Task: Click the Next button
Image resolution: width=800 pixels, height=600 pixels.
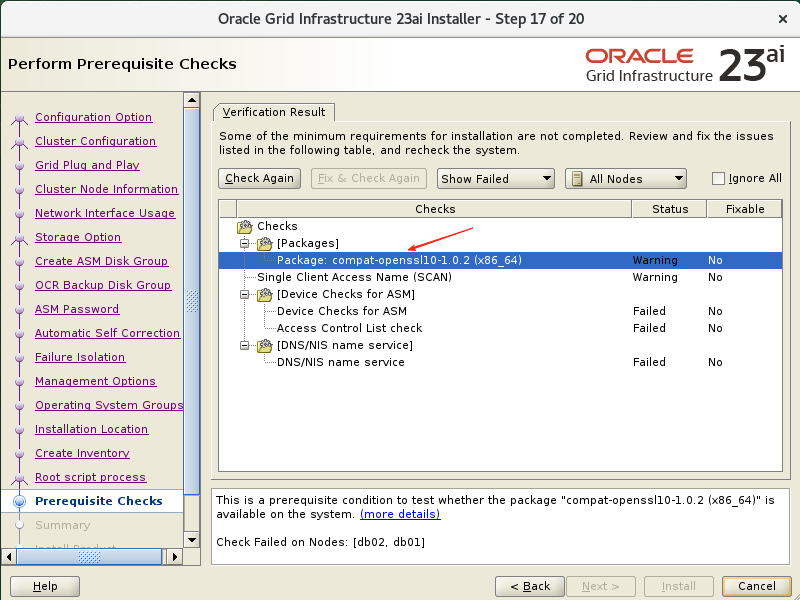Action: click(x=601, y=586)
